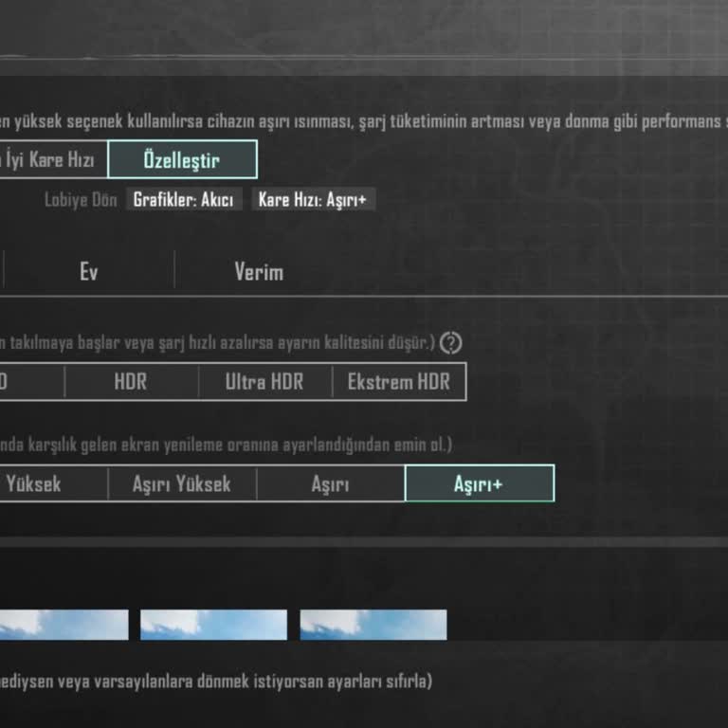
Task: Click the Grafikler: Akıcı tag
Action: tap(183, 200)
